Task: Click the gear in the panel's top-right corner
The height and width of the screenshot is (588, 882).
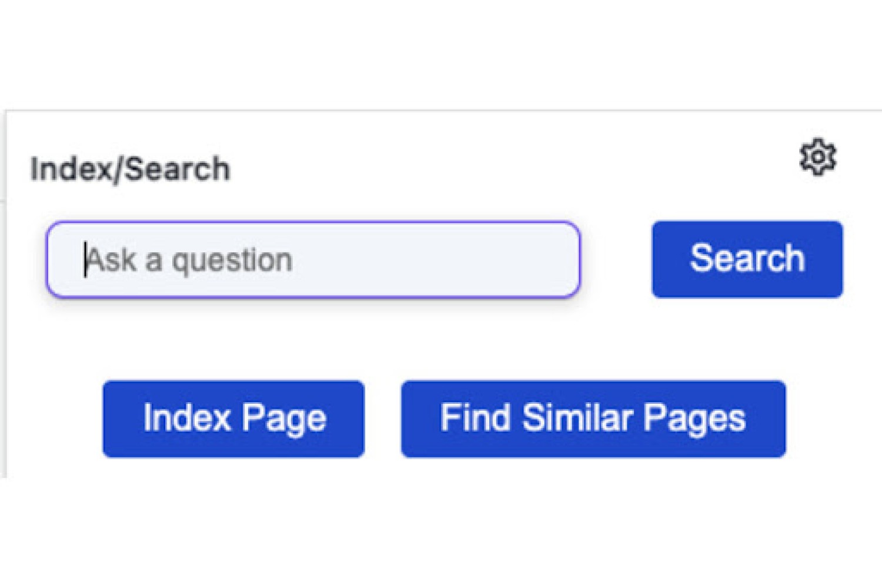Action: [817, 157]
